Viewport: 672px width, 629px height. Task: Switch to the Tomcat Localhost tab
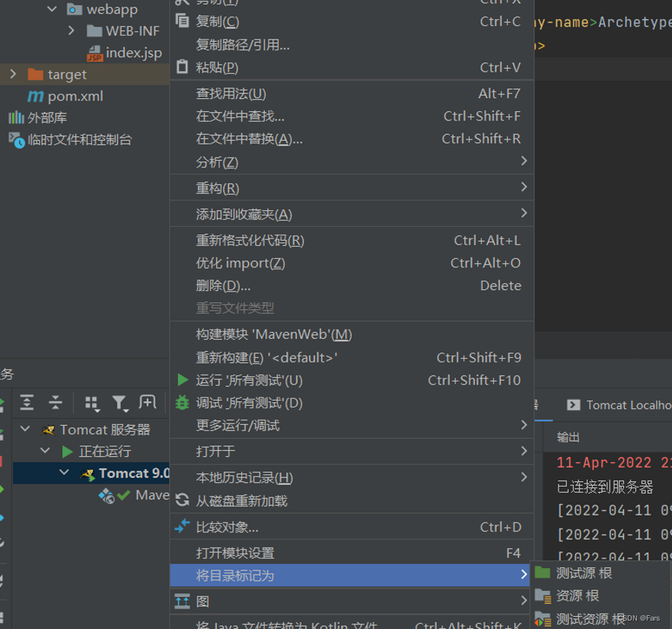pyautogui.click(x=618, y=405)
